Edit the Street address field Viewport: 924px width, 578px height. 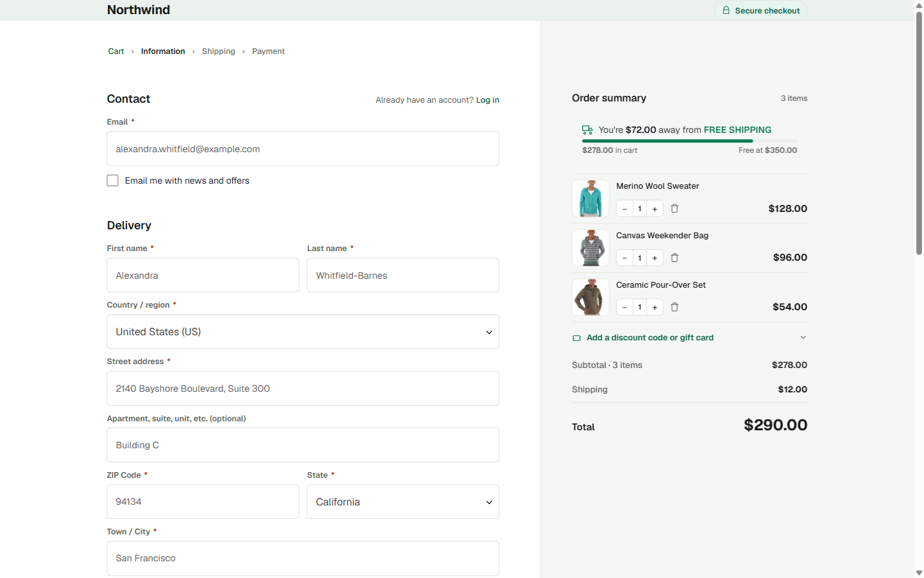pyautogui.click(x=303, y=389)
